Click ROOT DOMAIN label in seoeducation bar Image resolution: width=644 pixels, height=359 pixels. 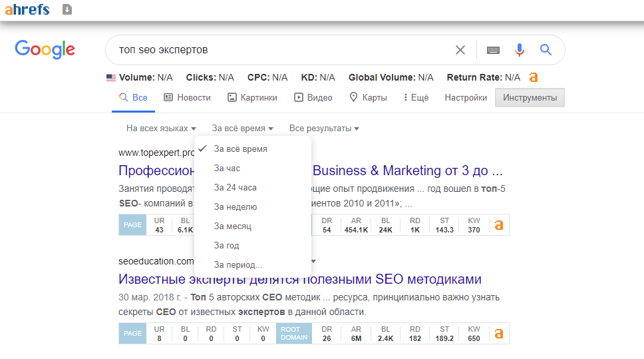click(294, 334)
